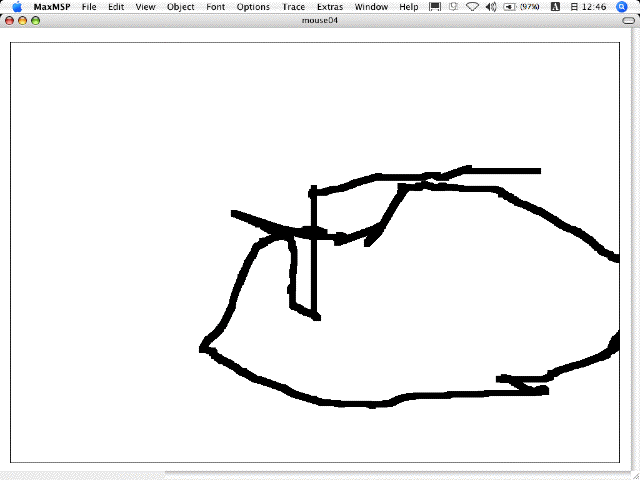Viewport: 640px width, 480px height.
Task: Minimize the mouse04 window
Action: tap(22, 20)
